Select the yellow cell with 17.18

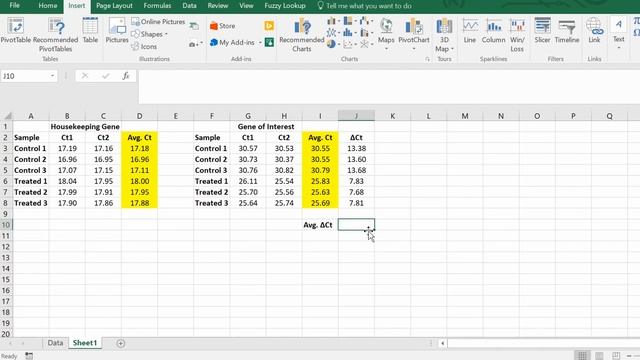click(140, 149)
